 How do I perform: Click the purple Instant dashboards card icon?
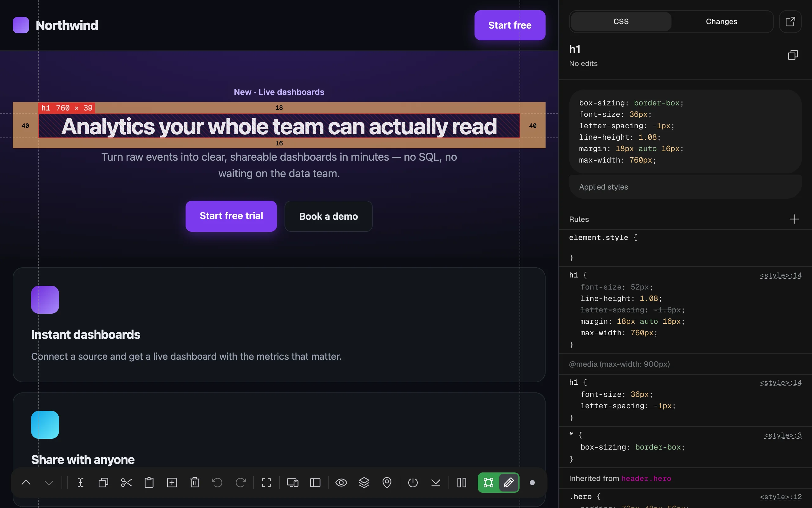(x=45, y=300)
